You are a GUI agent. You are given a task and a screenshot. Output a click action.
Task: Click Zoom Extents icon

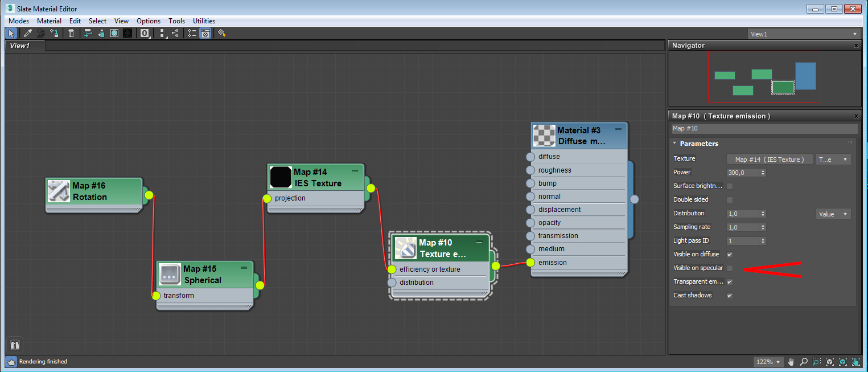[x=830, y=362]
